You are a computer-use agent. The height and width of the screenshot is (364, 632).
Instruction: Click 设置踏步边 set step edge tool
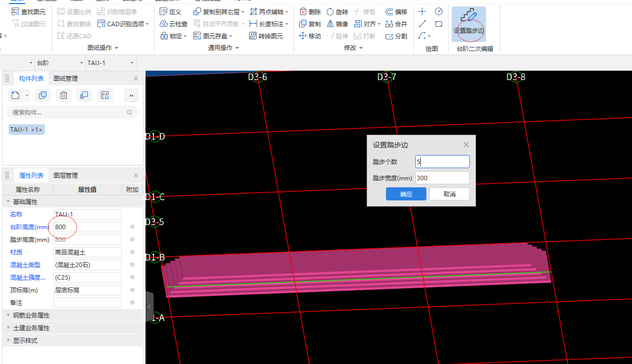[469, 24]
